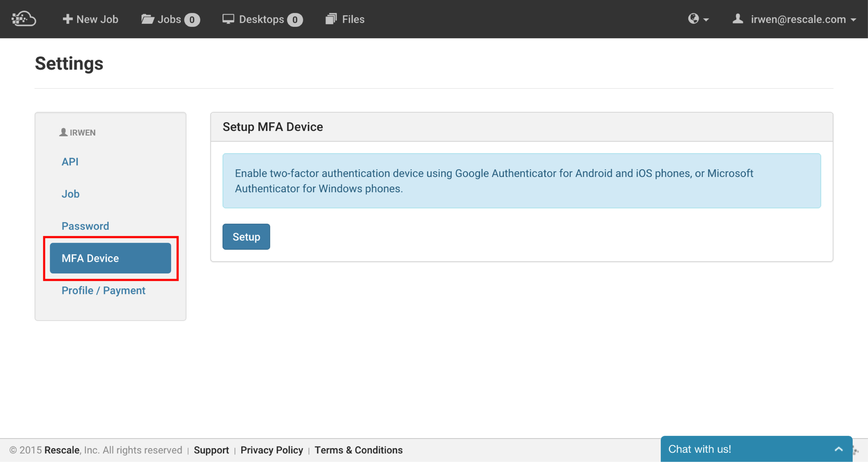Open the irwen@rescale.com account dropdown
The image size is (868, 462).
[x=798, y=19]
